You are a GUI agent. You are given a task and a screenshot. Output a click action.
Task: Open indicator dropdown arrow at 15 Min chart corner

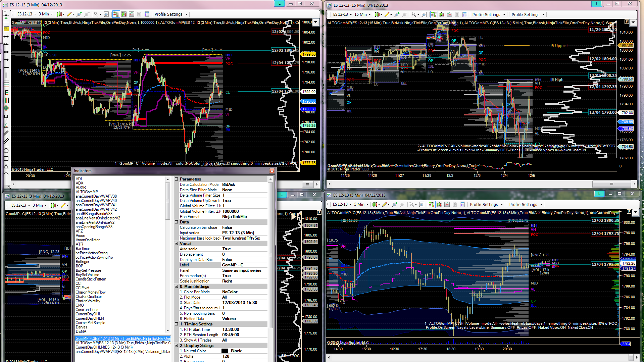coord(633,22)
